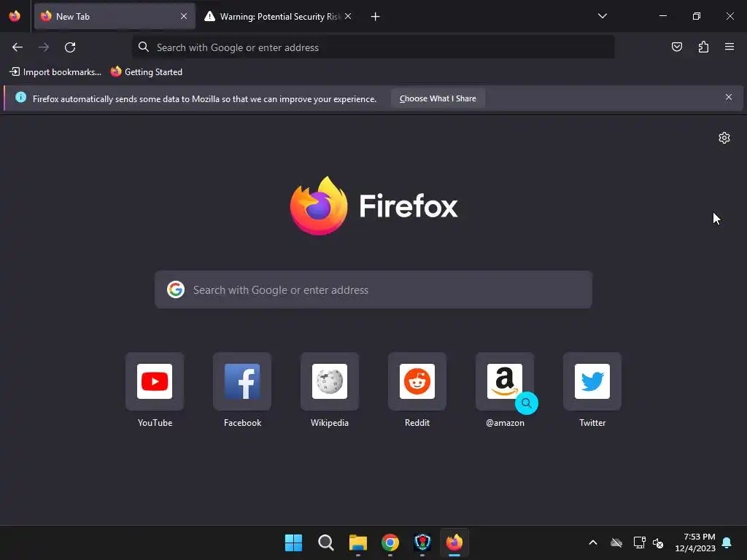Click the Firefox View icon
The height and width of the screenshot is (560, 747).
pyautogui.click(x=15, y=16)
